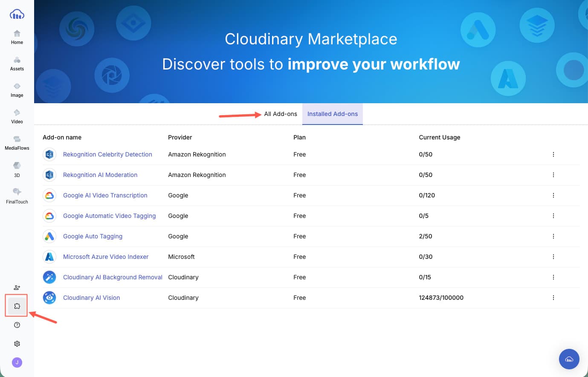Go to Home in the sidebar

17,37
